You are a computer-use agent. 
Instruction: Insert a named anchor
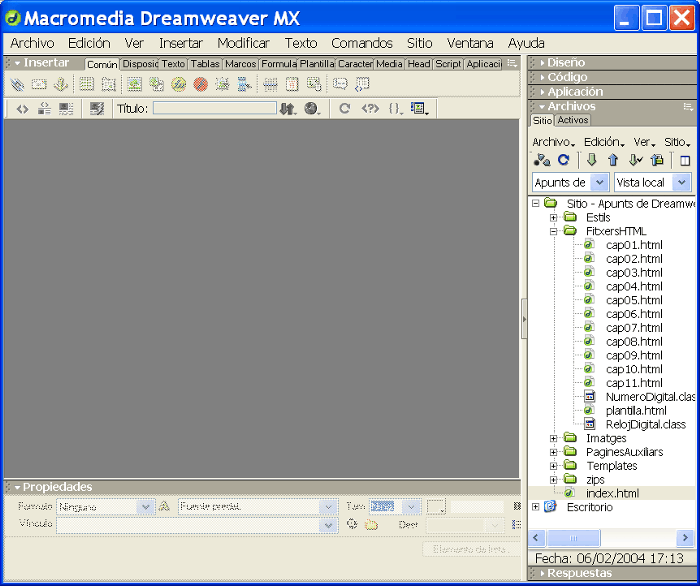pyautogui.click(x=61, y=84)
